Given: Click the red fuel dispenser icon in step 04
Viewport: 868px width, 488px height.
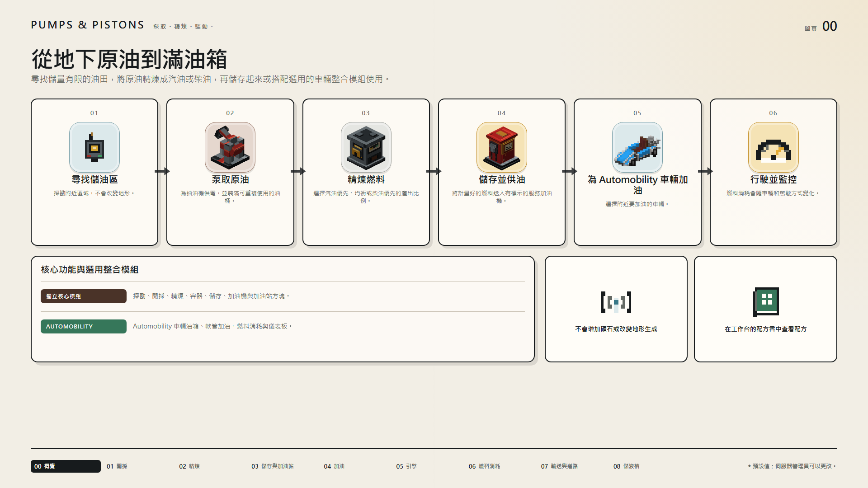Looking at the screenshot, I should (502, 147).
